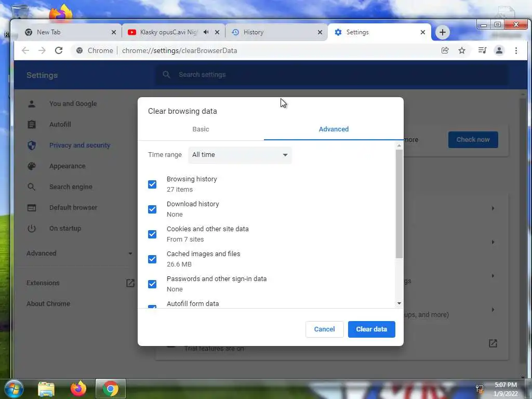Click the Show desktop strip on taskbar
Viewport: 532px width, 399px height.
(x=528, y=389)
